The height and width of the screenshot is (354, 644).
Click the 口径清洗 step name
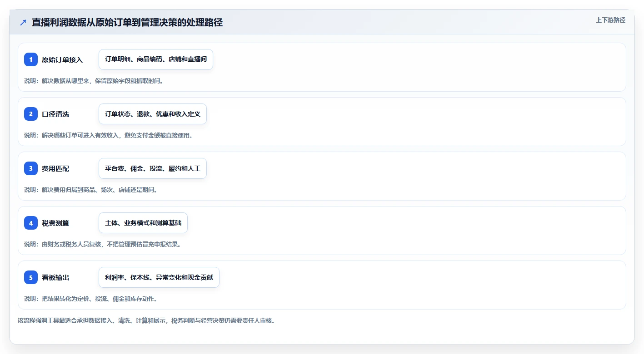coord(55,114)
